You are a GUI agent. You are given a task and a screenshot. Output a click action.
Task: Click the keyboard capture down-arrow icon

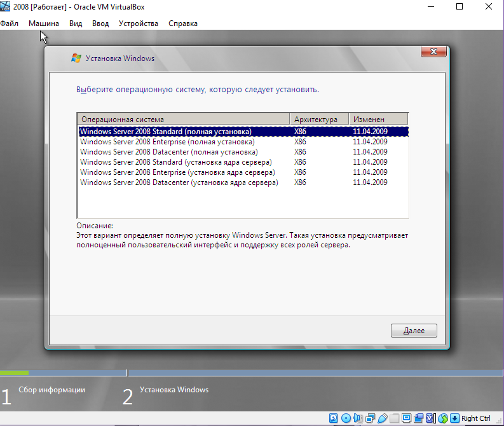[455, 418]
